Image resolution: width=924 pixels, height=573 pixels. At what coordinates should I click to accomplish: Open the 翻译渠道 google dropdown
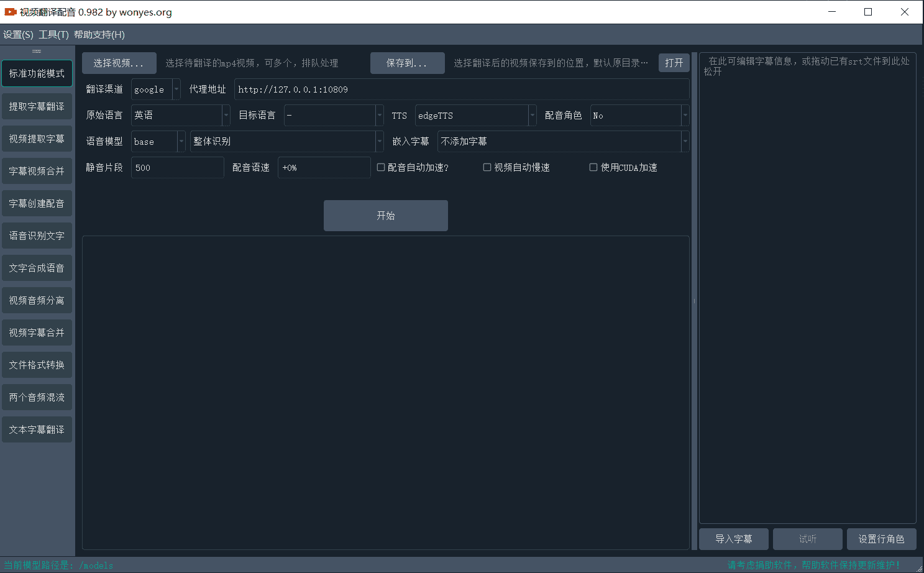[x=156, y=89]
